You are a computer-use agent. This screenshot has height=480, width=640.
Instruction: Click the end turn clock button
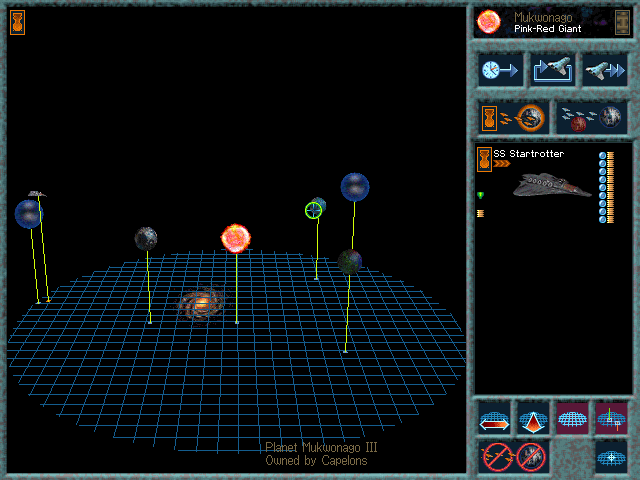(x=500, y=70)
